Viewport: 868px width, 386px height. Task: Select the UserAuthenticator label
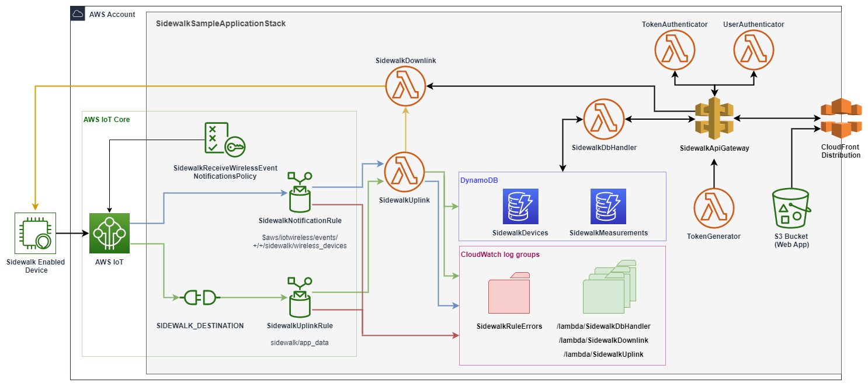[x=754, y=25]
